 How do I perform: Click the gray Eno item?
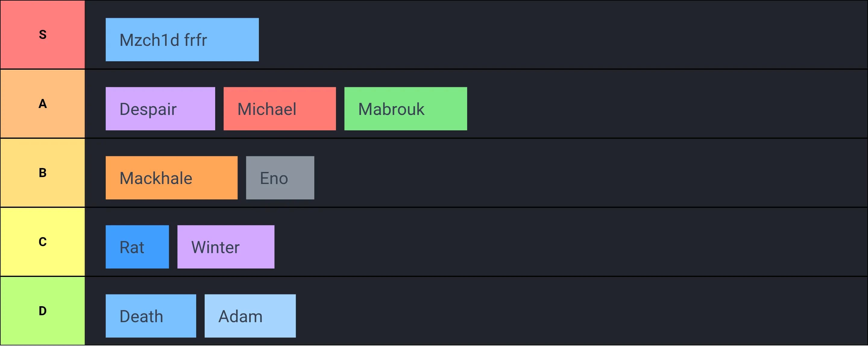click(x=280, y=178)
